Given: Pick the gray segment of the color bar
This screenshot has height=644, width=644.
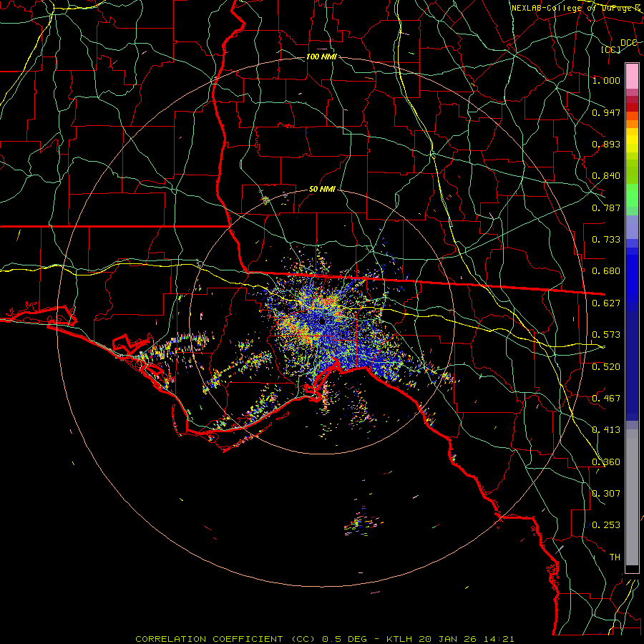Looking at the screenshot, I should coord(632,497).
